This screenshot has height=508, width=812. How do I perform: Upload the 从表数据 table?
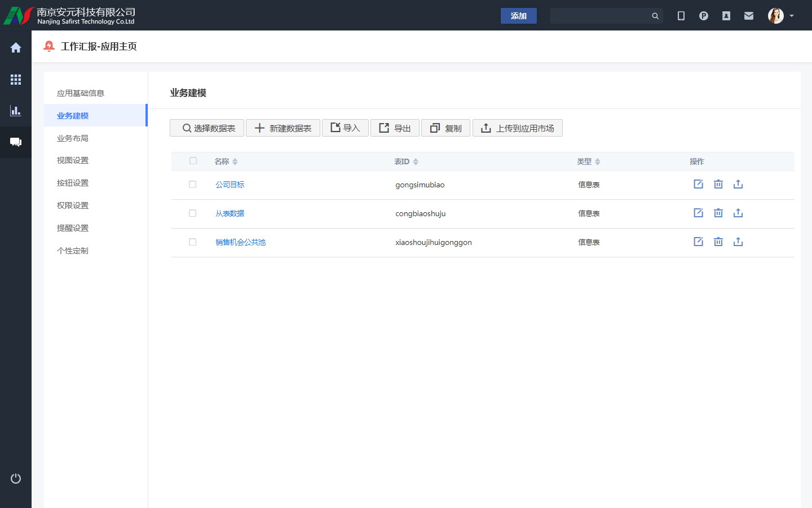coord(738,213)
